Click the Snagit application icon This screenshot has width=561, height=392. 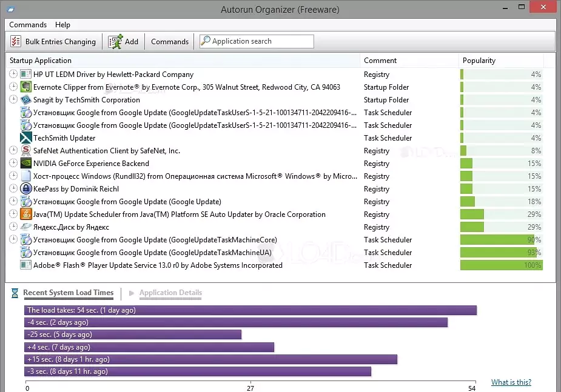coord(24,99)
